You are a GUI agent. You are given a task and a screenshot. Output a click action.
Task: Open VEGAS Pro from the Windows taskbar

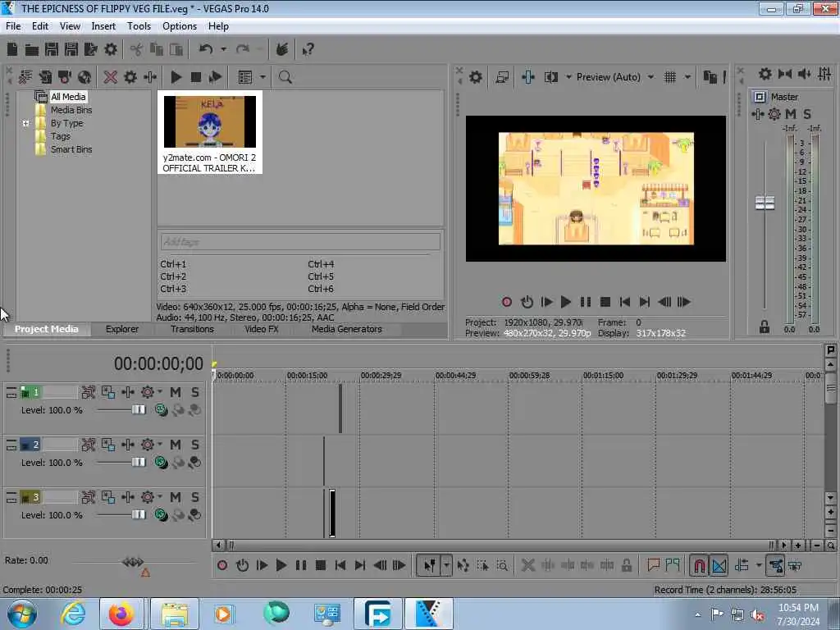pyautogui.click(x=429, y=614)
